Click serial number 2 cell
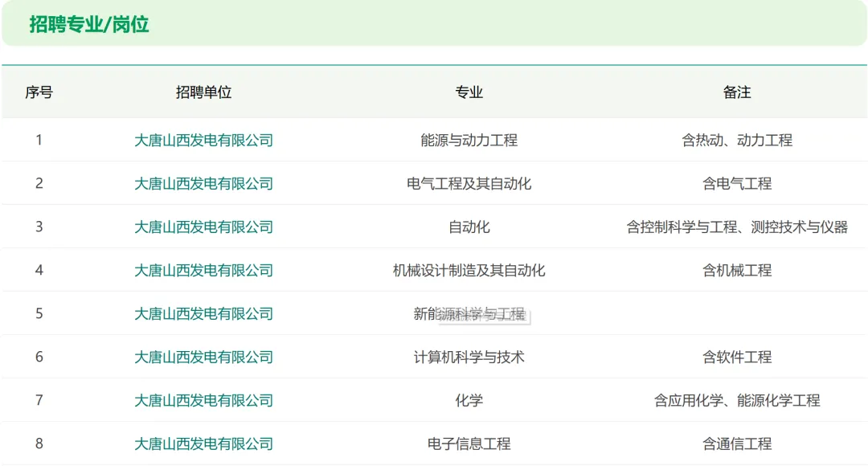 [39, 183]
